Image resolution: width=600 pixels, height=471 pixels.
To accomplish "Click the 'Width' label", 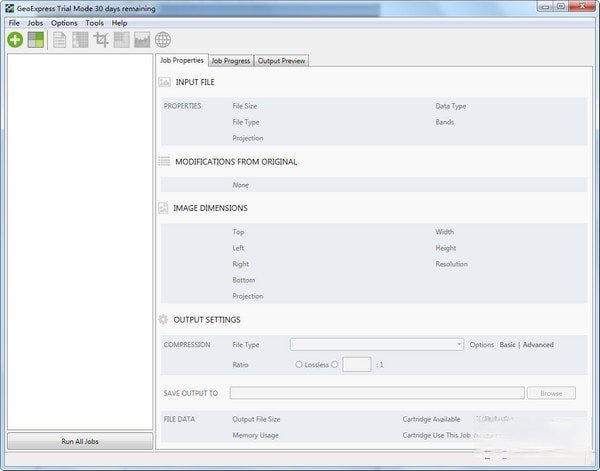I will (445, 232).
